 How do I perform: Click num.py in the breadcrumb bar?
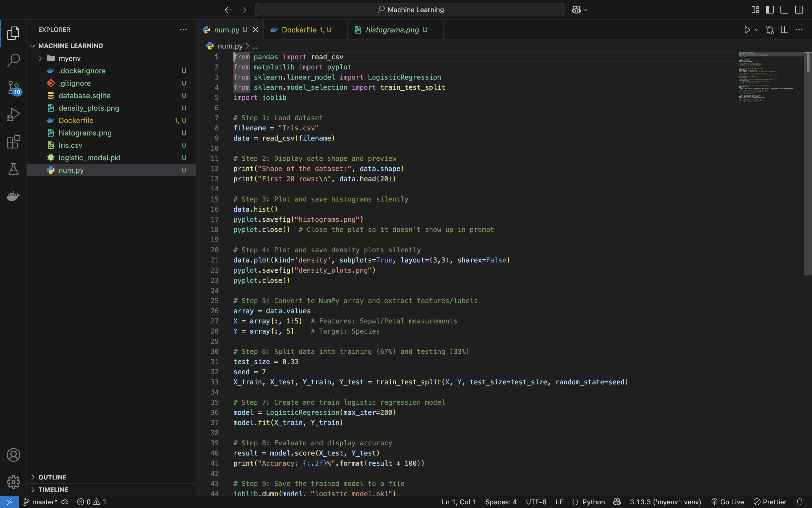[230, 46]
